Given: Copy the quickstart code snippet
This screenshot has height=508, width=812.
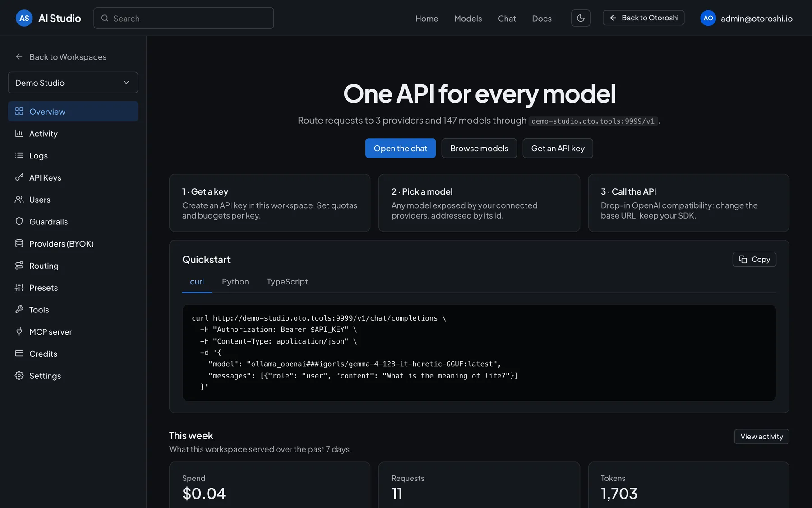Looking at the screenshot, I should (754, 259).
